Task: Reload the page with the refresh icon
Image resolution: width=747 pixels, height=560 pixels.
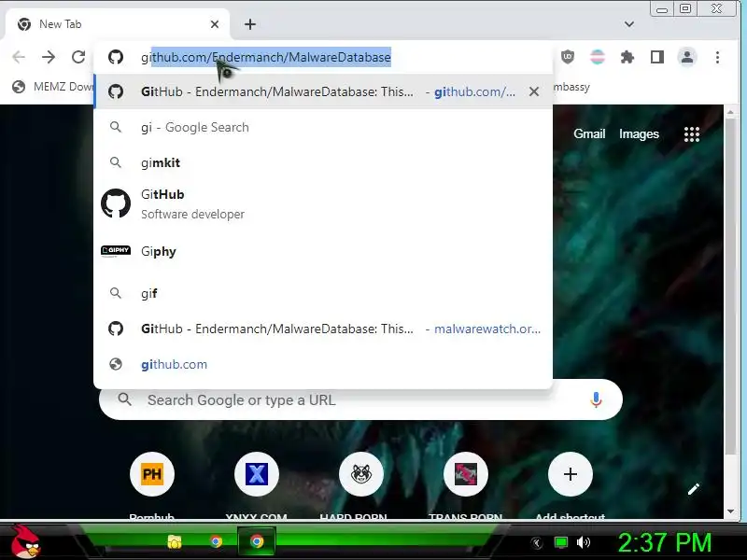Action: tap(78, 57)
